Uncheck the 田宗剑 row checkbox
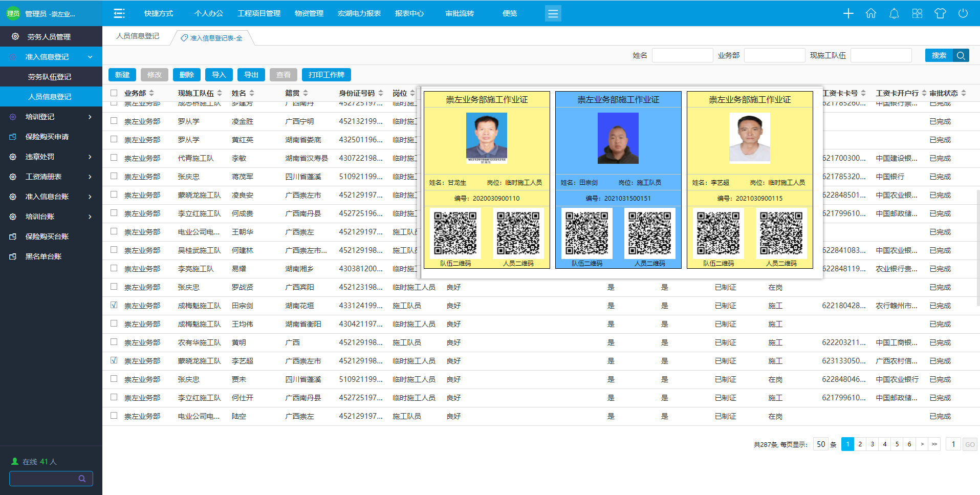This screenshot has height=495, width=980. coord(114,305)
